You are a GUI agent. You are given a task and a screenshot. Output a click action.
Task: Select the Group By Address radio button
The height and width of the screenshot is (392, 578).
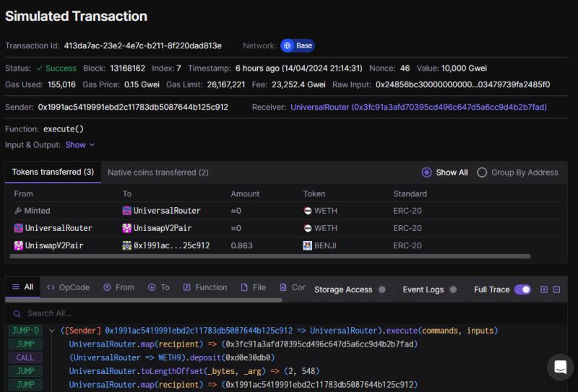482,173
